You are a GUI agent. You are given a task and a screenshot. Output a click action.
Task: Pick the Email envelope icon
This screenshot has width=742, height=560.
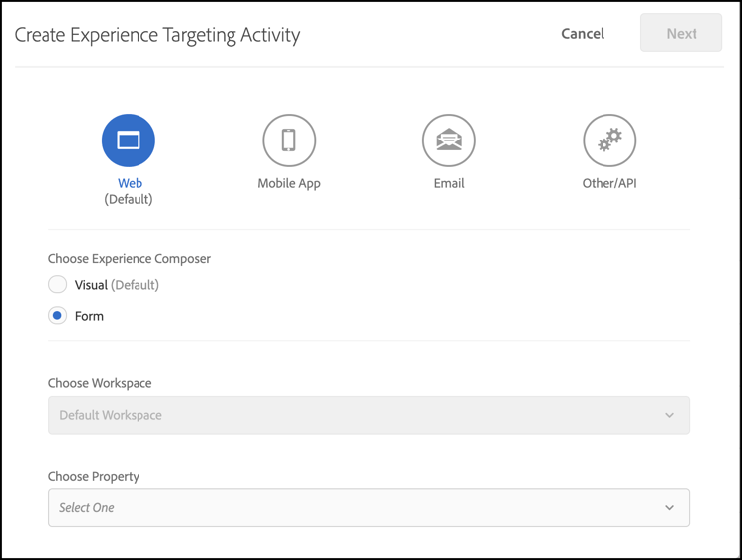[x=449, y=140]
